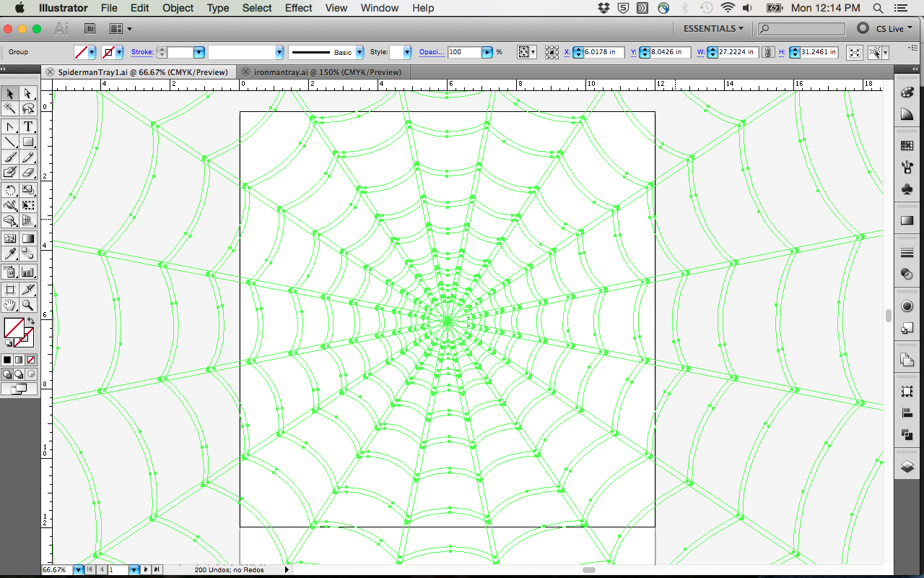Select the Mesh tool
The width and height of the screenshot is (924, 578).
coord(10,238)
